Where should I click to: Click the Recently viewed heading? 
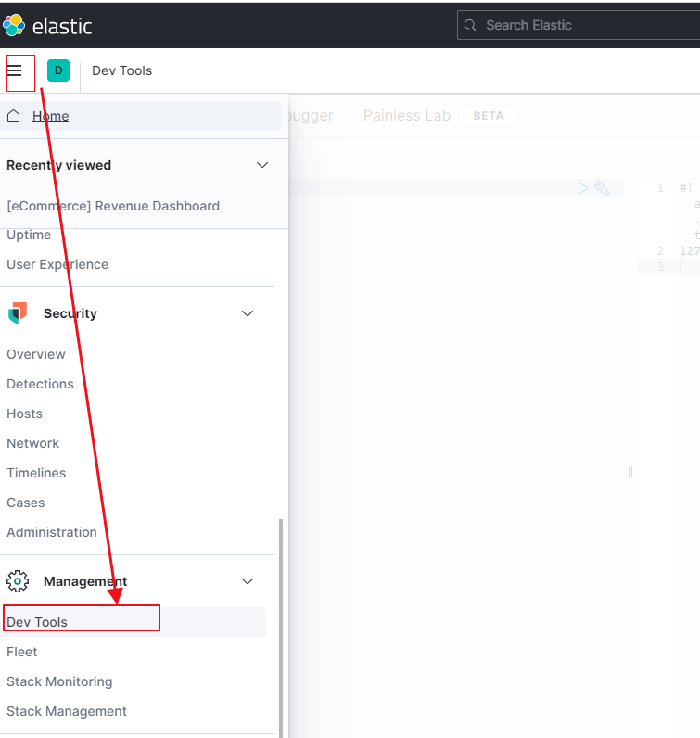pyautogui.click(x=58, y=165)
